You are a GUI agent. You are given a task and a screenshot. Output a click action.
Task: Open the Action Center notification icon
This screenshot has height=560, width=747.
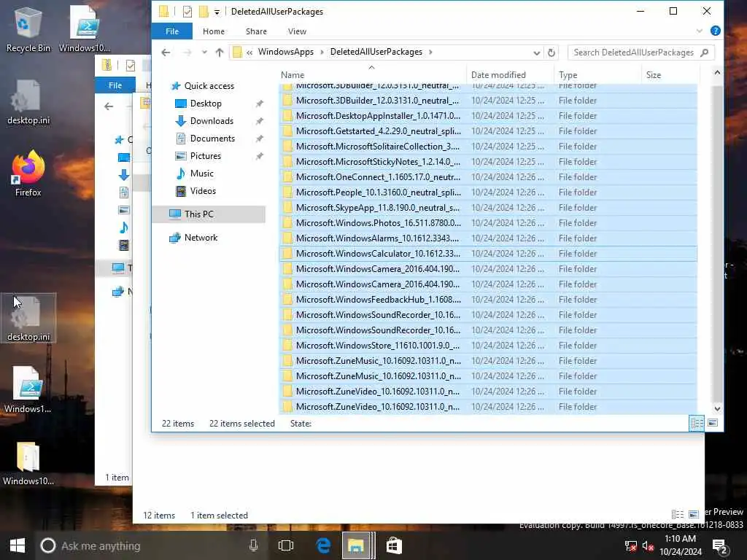tap(719, 547)
